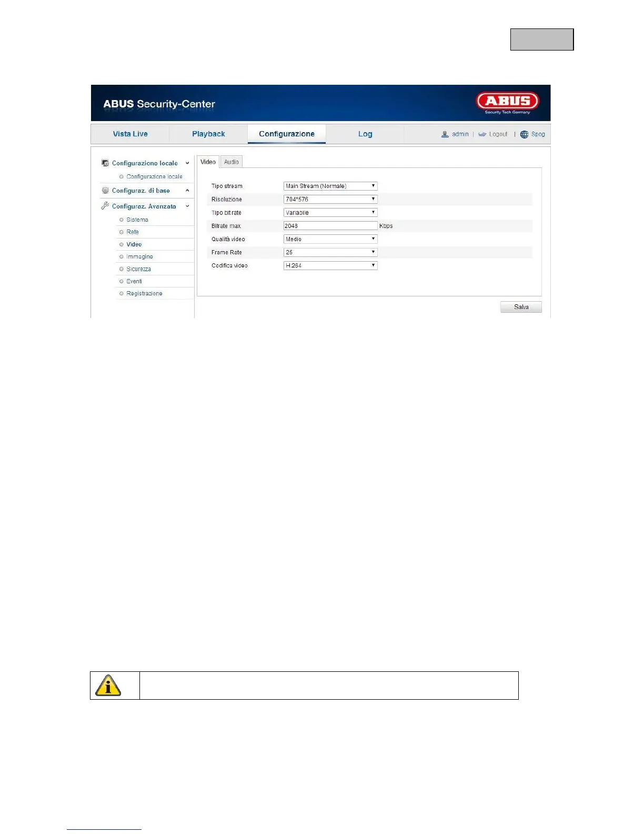Screen dimensions: 644x834
Task: Open the Registrazione menu item
Action: pyautogui.click(x=144, y=293)
